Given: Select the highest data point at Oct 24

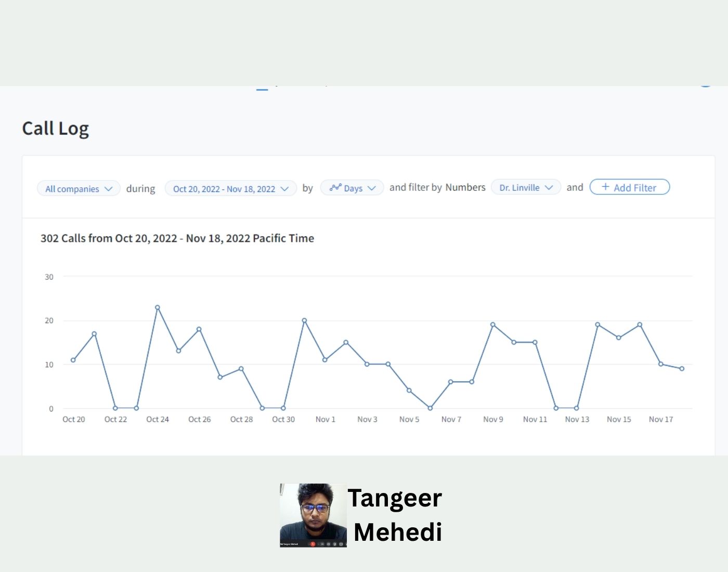Looking at the screenshot, I should (158, 307).
